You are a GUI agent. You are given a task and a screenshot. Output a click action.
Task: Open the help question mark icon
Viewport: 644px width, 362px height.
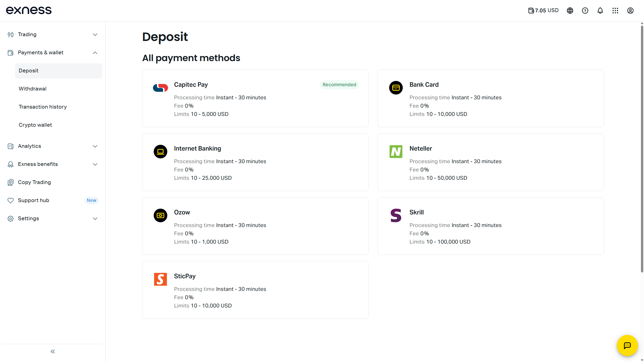(x=585, y=11)
